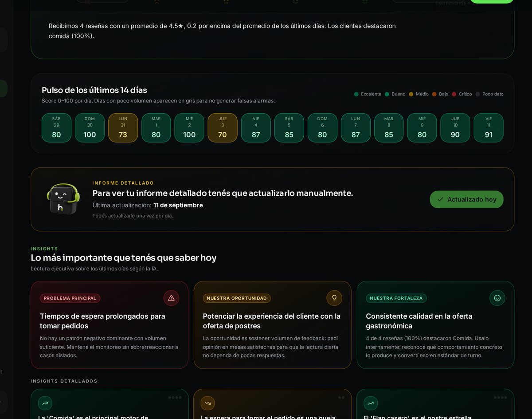This screenshot has height=419, width=532.
Task: Open the JUE 3 score card
Action: click(x=223, y=128)
